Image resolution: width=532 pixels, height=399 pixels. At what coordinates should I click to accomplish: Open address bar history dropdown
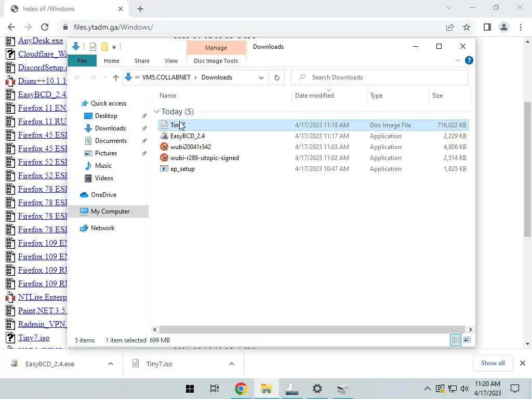[261, 78]
